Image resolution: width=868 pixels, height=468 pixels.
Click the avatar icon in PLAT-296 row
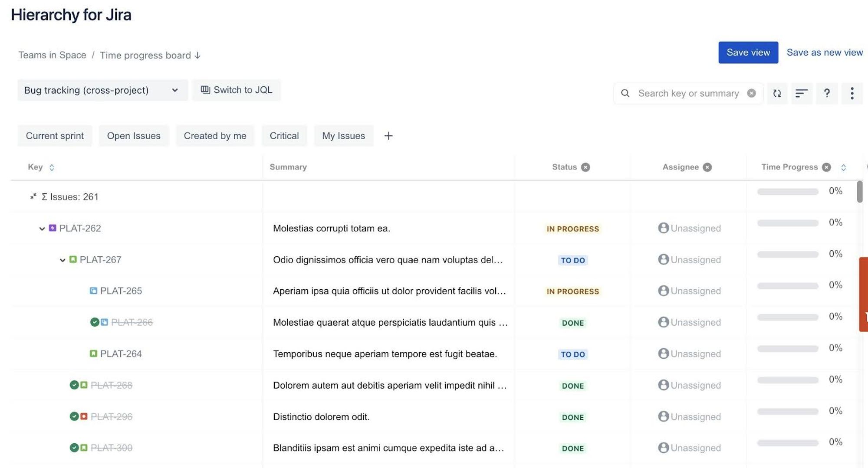pos(663,416)
